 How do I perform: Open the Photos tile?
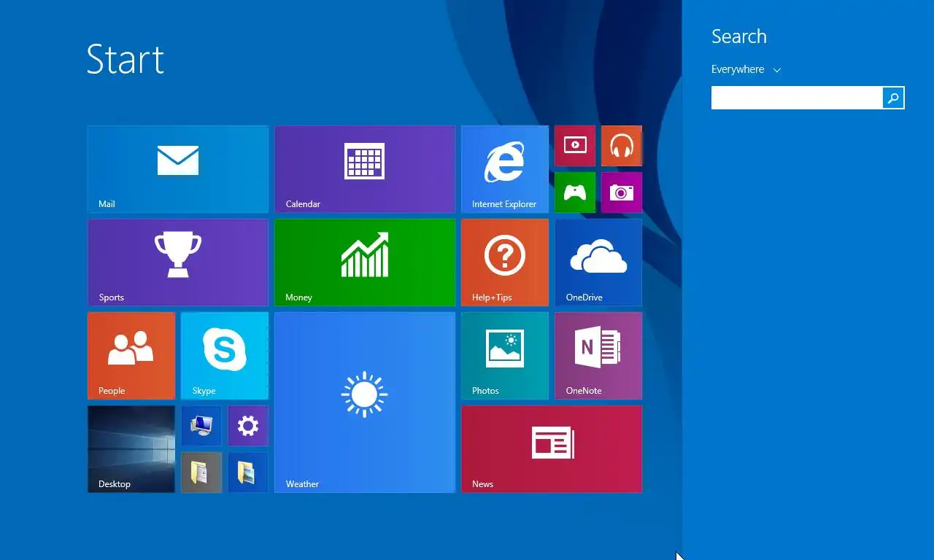click(505, 356)
